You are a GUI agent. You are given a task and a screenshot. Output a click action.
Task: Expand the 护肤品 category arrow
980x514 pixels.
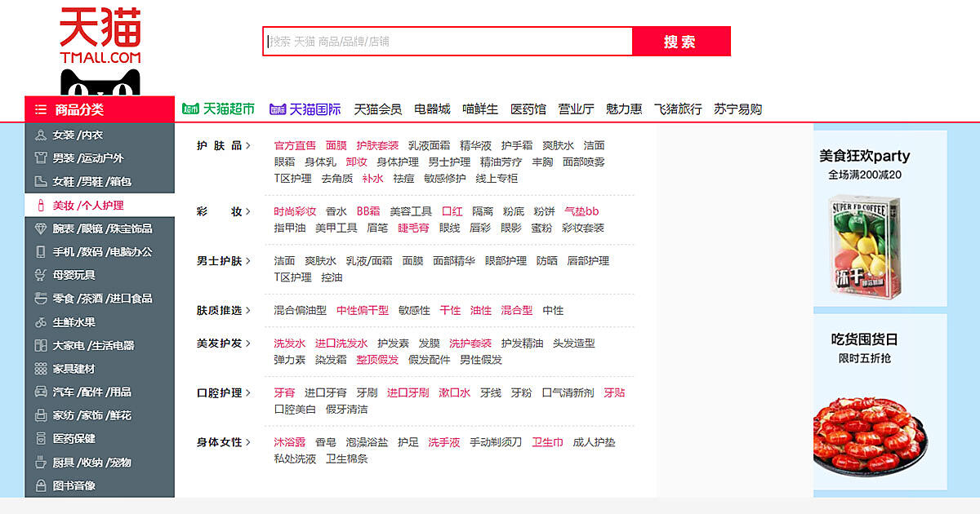point(247,145)
